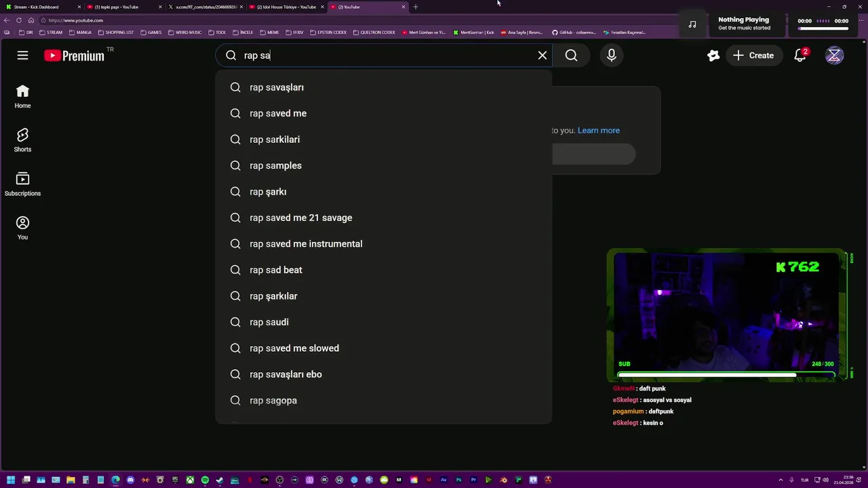Image resolution: width=868 pixels, height=488 pixels.
Task: Open the WEIRD MUSIC bookmarks folder
Action: (x=185, y=33)
